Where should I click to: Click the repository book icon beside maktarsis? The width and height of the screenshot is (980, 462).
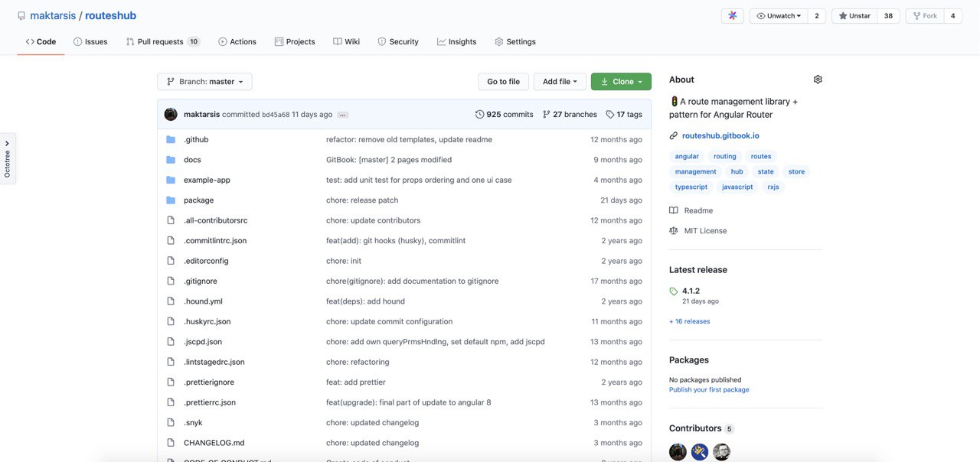pos(21,16)
